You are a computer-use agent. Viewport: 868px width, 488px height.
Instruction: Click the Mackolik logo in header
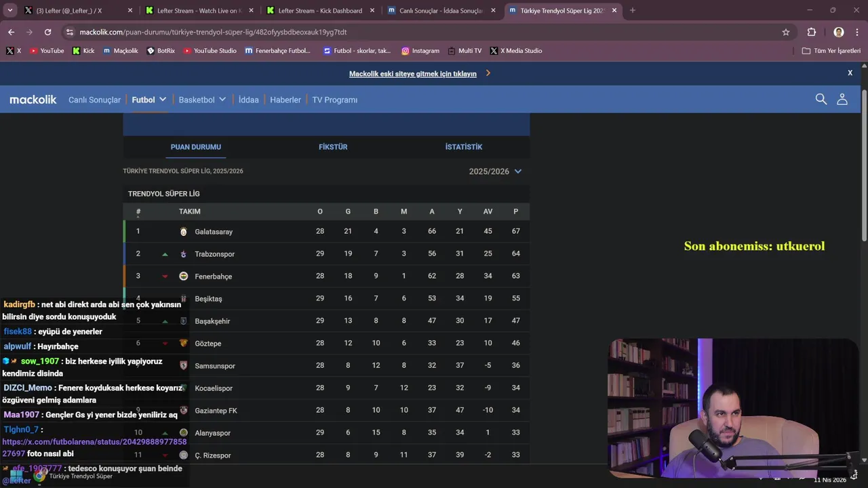coord(33,100)
